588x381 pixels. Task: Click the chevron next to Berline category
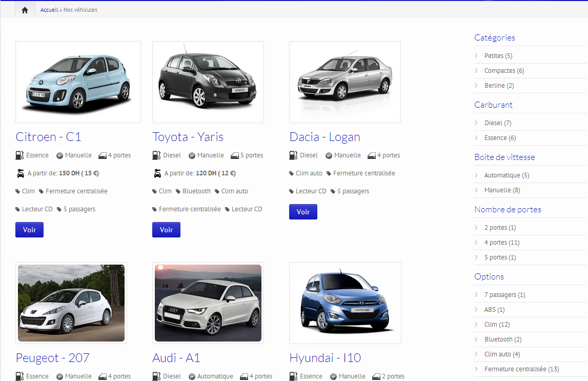coord(476,86)
